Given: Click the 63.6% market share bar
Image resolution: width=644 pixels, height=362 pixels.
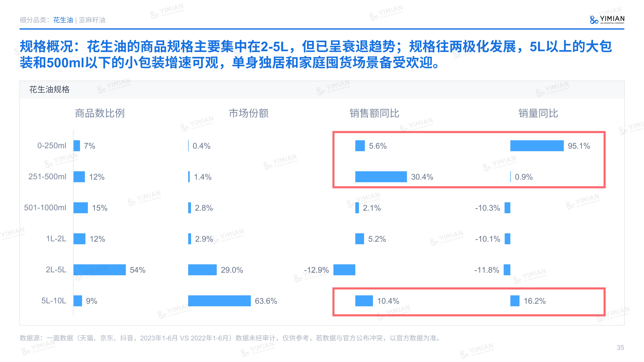Looking at the screenshot, I should [x=219, y=301].
